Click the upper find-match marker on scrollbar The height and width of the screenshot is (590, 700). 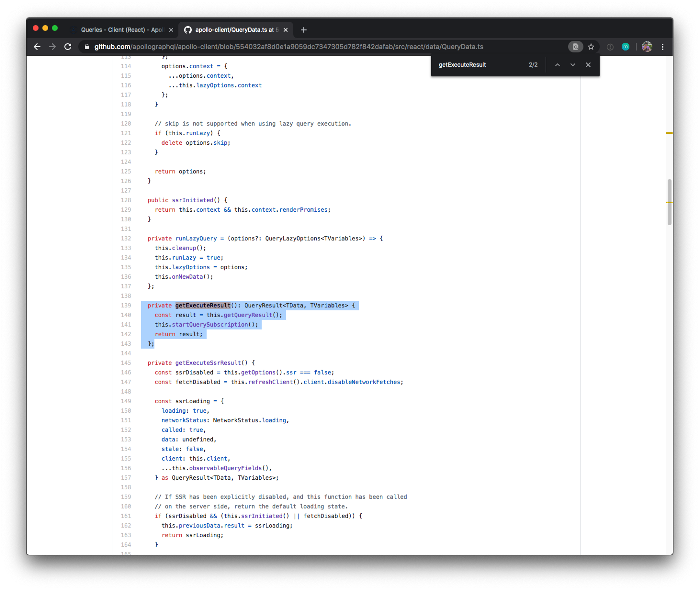[x=669, y=133]
